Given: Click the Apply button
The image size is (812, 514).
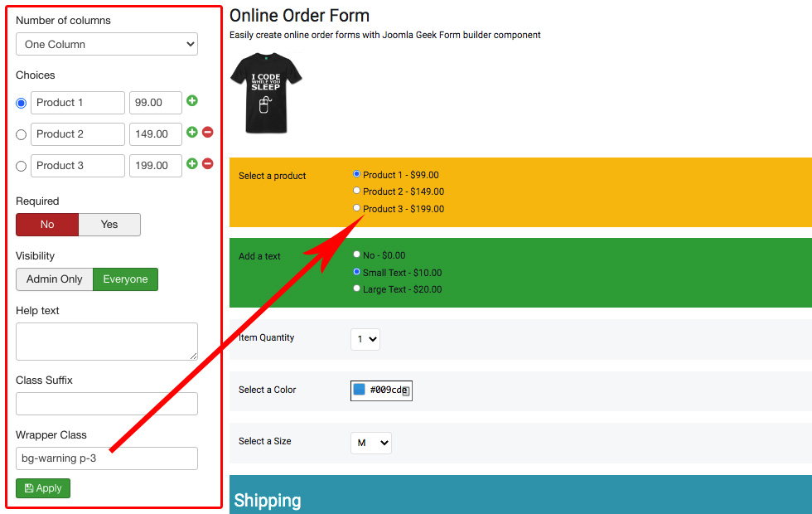Looking at the screenshot, I should 43,488.
